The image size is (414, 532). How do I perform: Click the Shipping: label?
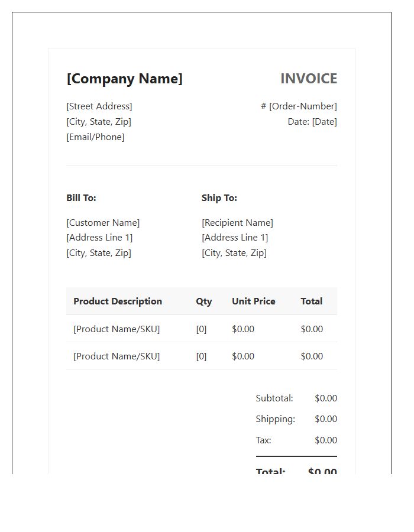coord(276,419)
